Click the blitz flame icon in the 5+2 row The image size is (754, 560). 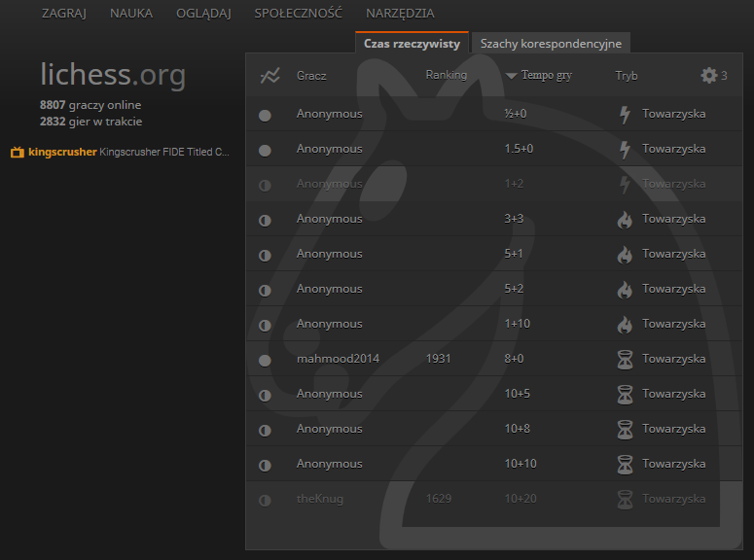625,290
